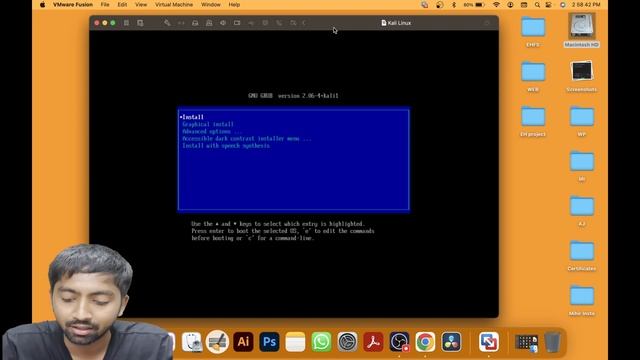Screen dimensions: 640x360
Task: Open VMware Fusion icon in Dock
Action: coord(489,342)
